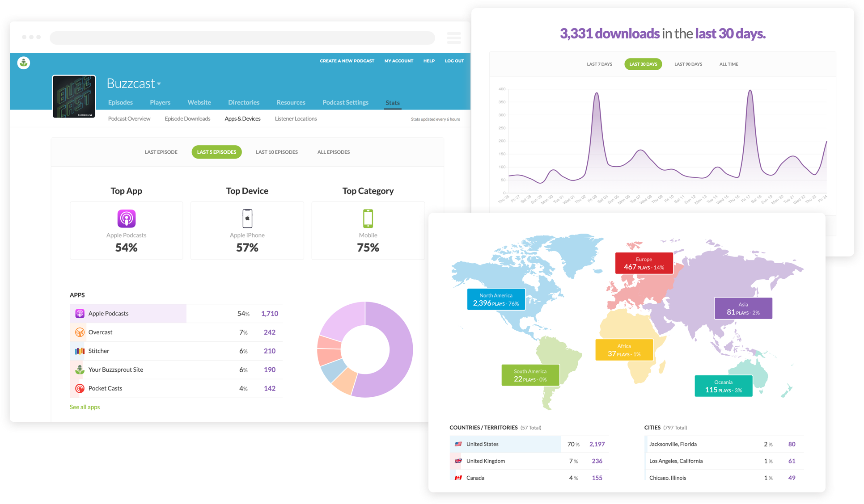The height and width of the screenshot is (504, 864).
Task: Open the Episodes tab
Action: click(x=120, y=102)
